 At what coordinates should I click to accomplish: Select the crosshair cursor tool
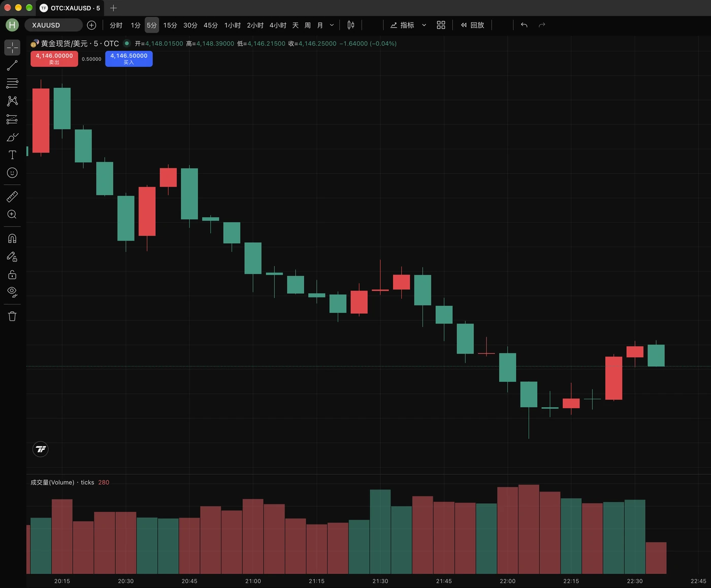tap(12, 47)
